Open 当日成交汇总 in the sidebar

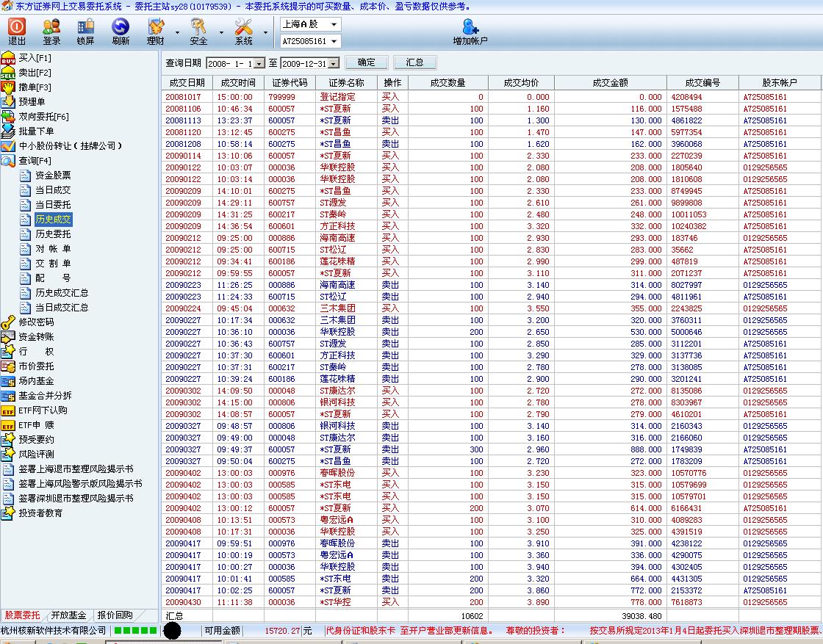62,308
